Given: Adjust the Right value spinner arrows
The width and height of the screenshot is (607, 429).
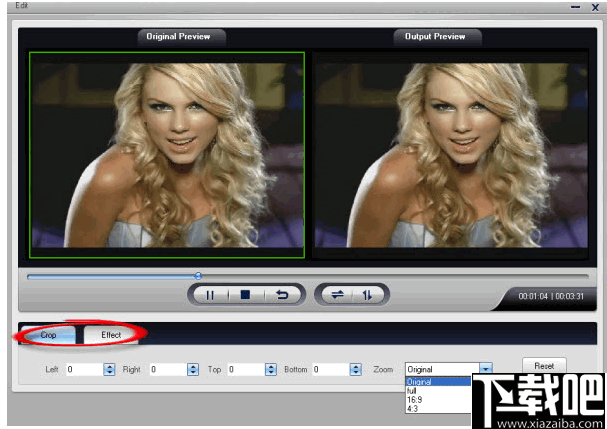Looking at the screenshot, I should click(193, 369).
